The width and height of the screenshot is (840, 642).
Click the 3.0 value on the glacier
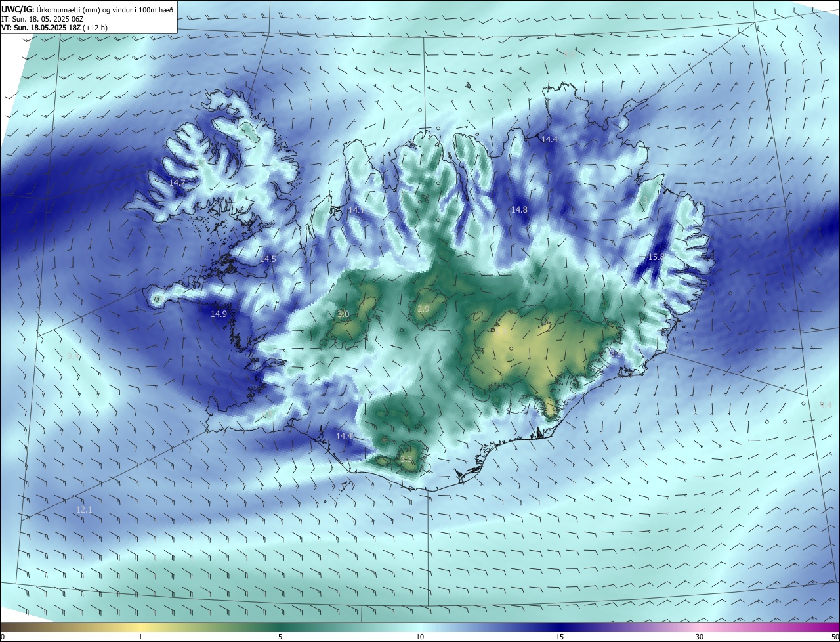tap(343, 314)
